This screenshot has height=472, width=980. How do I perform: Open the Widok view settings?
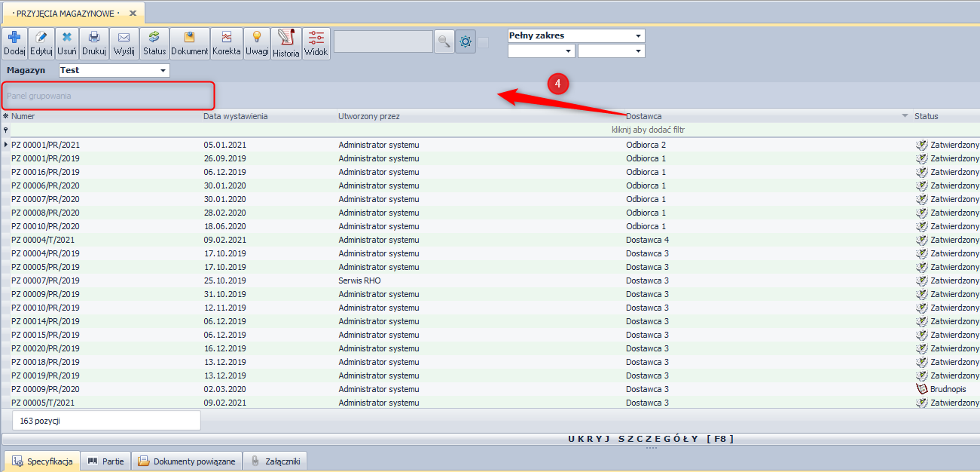tap(316, 37)
